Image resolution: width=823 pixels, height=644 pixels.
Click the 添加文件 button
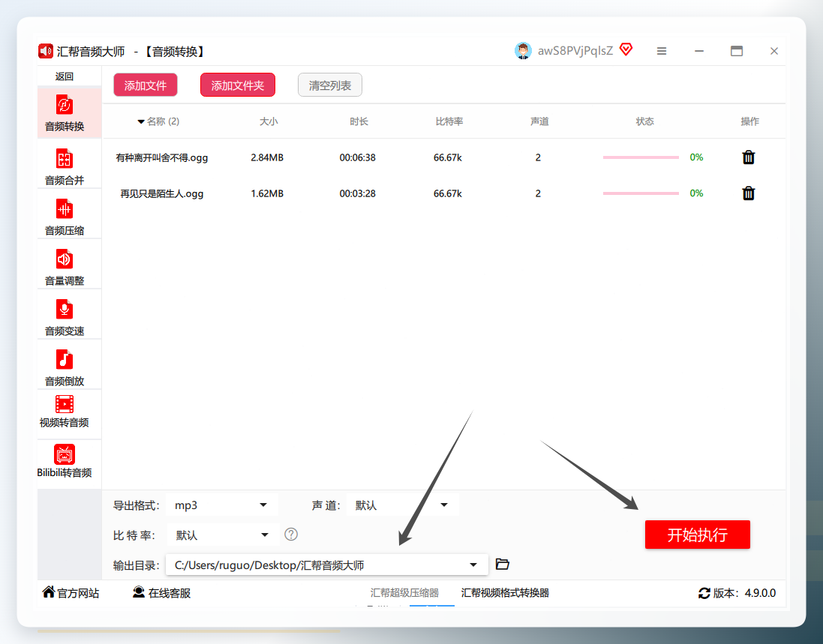pyautogui.click(x=146, y=85)
